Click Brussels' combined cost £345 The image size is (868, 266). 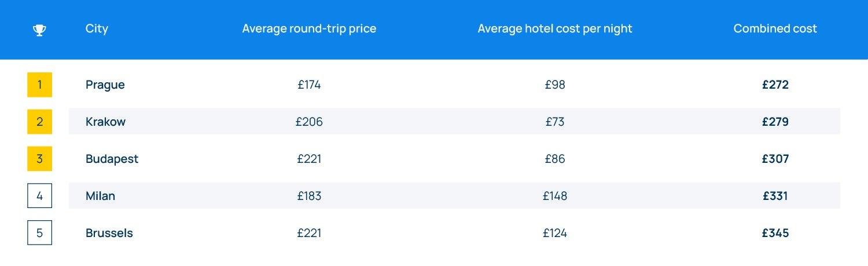775,233
